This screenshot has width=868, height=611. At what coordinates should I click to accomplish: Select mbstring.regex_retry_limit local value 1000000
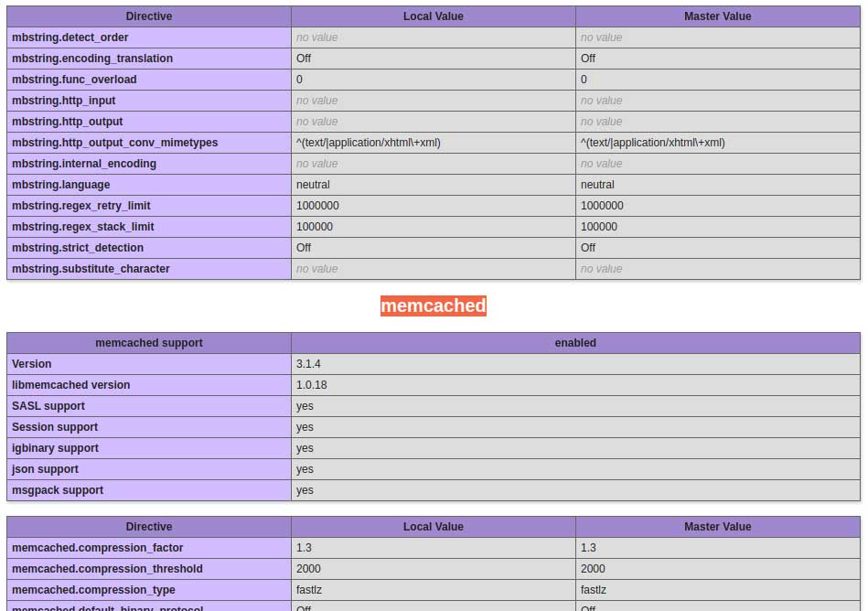point(317,206)
